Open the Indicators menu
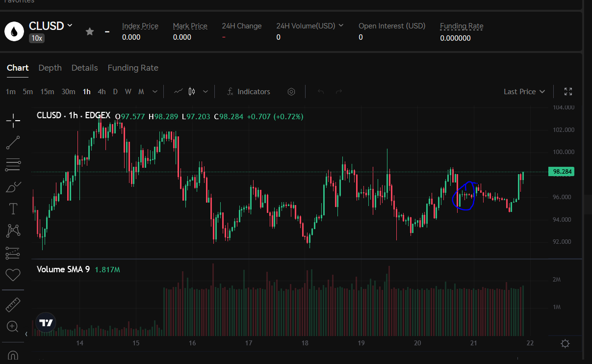The image size is (592, 364). click(x=248, y=92)
